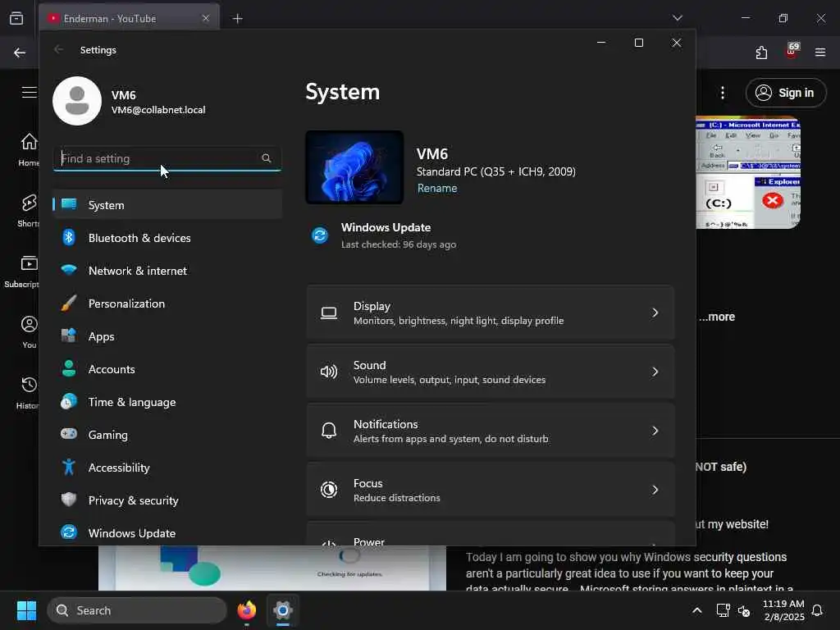Image resolution: width=840 pixels, height=630 pixels.
Task: Click the Apps icon in sidebar
Action: click(69, 336)
